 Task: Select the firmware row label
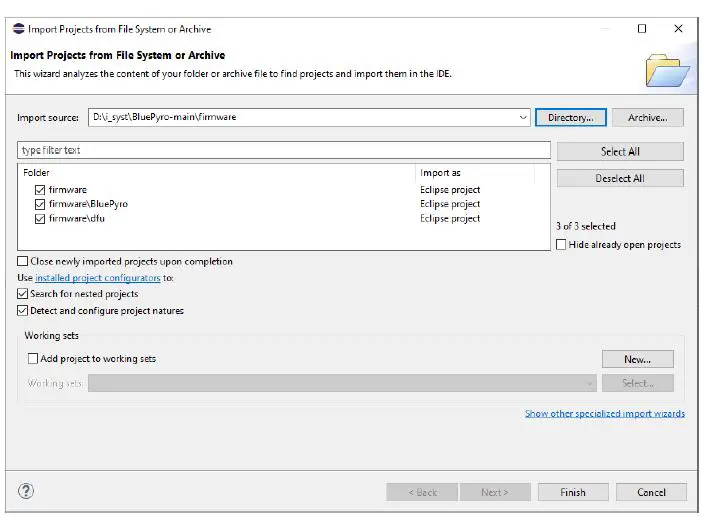tap(67, 190)
